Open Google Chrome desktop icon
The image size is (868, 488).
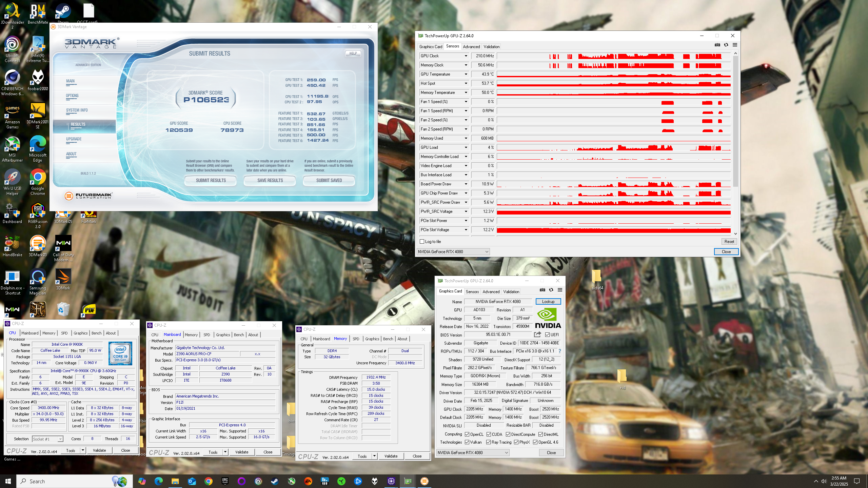(38, 182)
